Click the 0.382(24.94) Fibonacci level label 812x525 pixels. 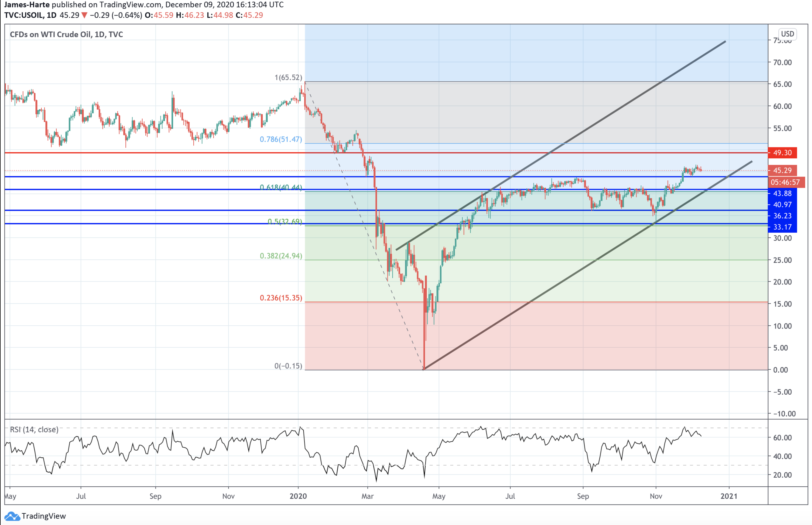pyautogui.click(x=281, y=256)
